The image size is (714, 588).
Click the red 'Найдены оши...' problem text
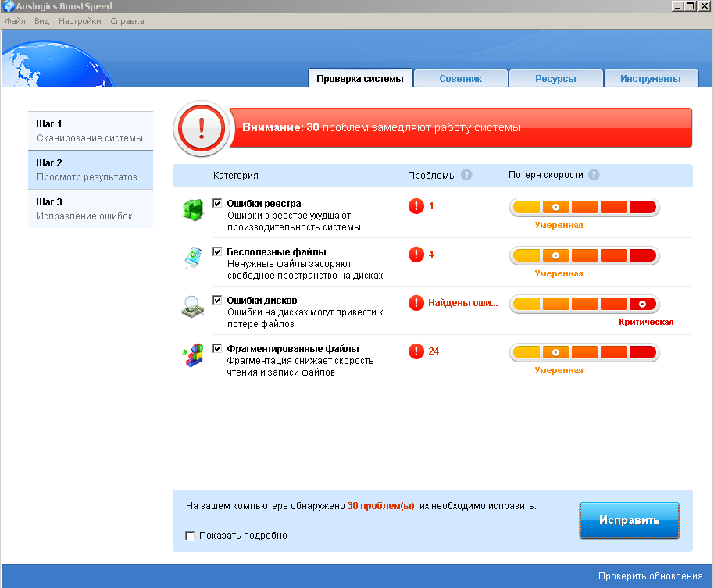click(x=463, y=303)
